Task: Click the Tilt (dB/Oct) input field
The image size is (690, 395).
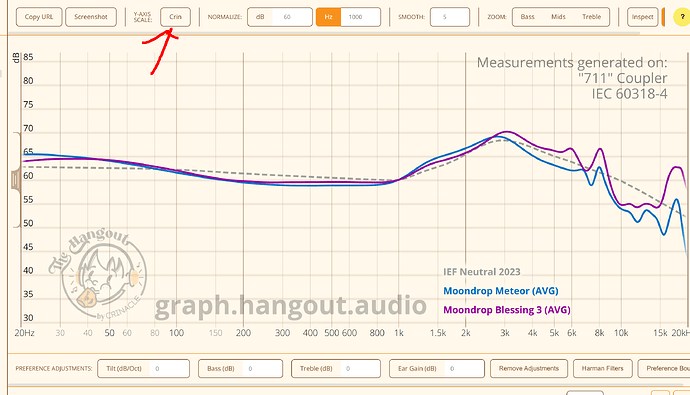Action: (169, 368)
